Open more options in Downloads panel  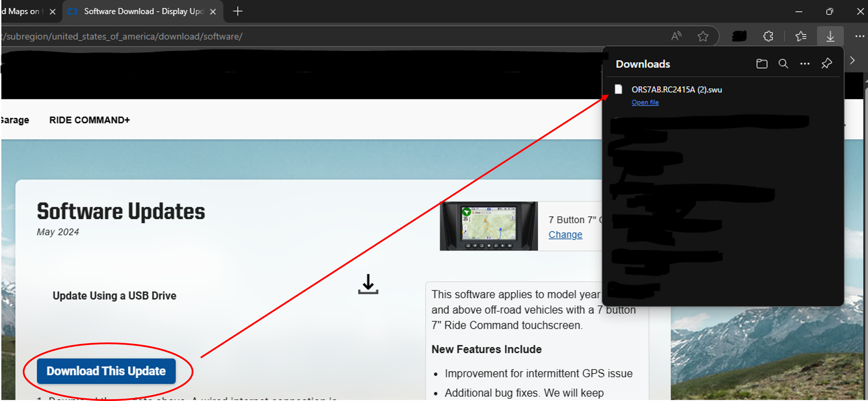point(805,64)
